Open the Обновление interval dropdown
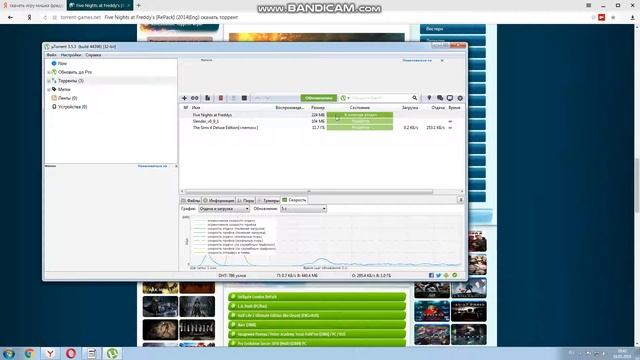This screenshot has height=360, width=640. coord(303,209)
